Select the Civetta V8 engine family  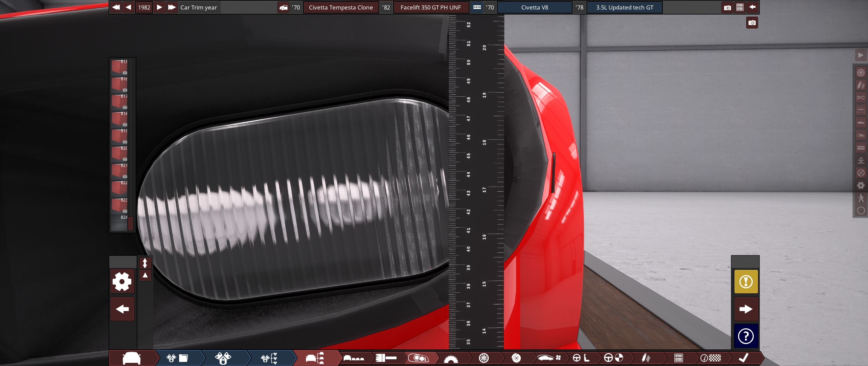[534, 7]
